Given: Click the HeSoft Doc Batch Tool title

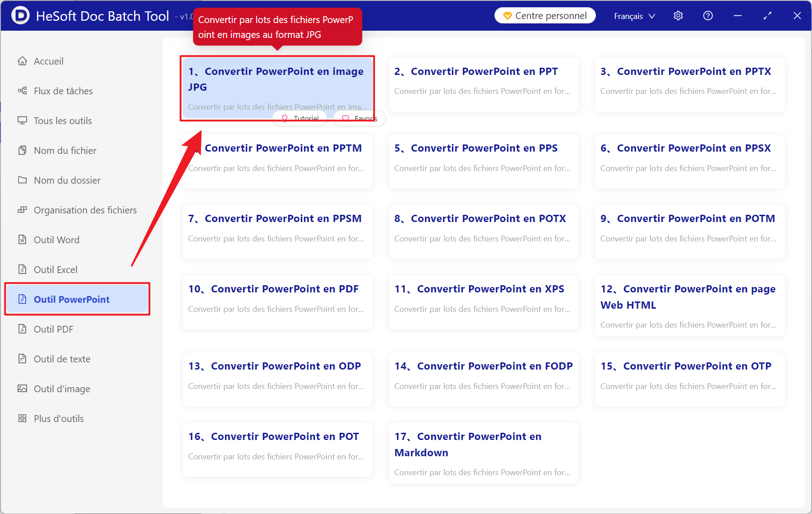Looking at the screenshot, I should point(102,16).
